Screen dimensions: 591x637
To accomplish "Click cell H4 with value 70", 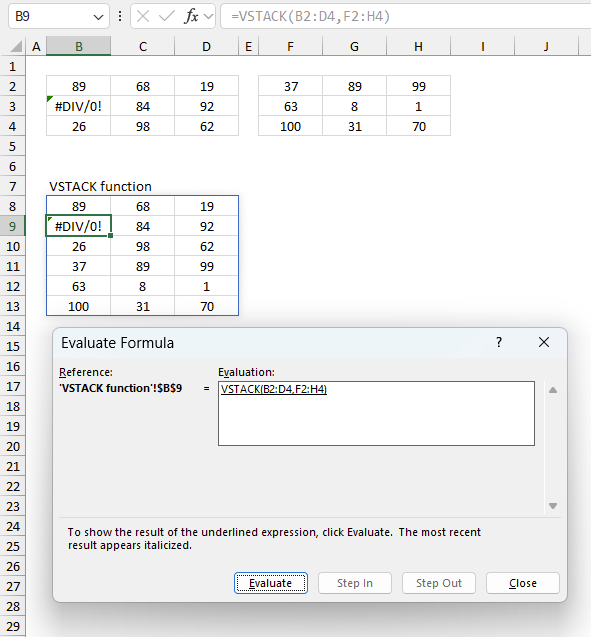I will point(418,126).
